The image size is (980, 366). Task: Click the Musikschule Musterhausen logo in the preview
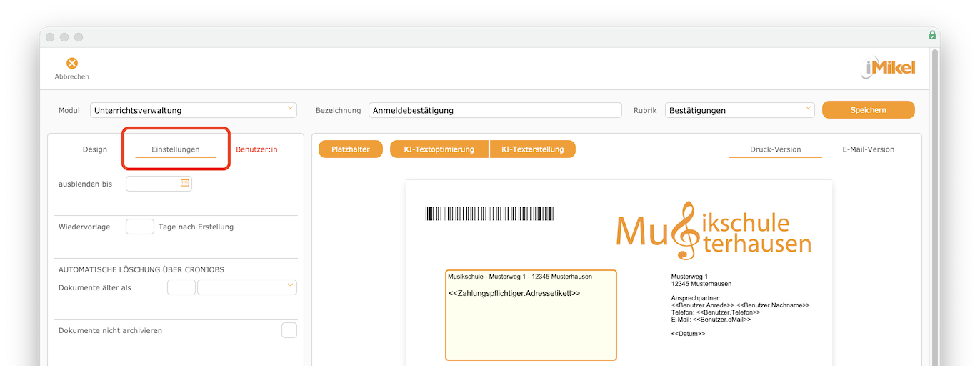tap(714, 232)
